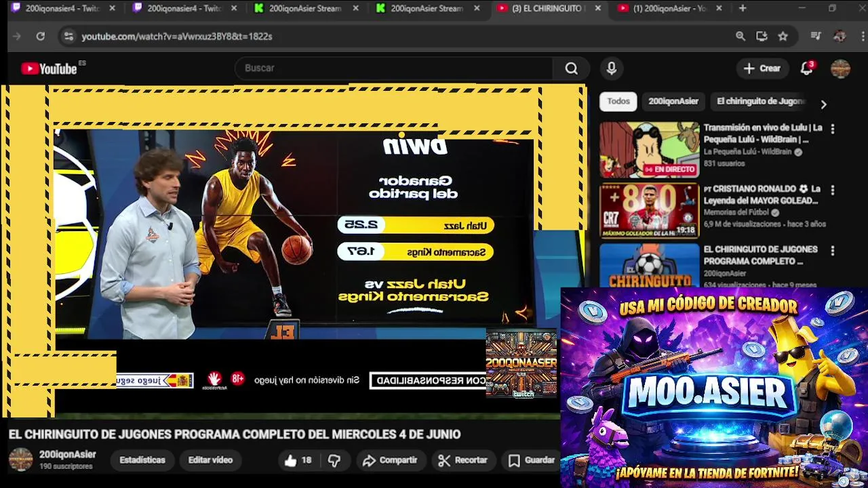This screenshot has height=488, width=868.
Task: Close the first 200iqonAsier Stream tab
Action: pos(355,8)
